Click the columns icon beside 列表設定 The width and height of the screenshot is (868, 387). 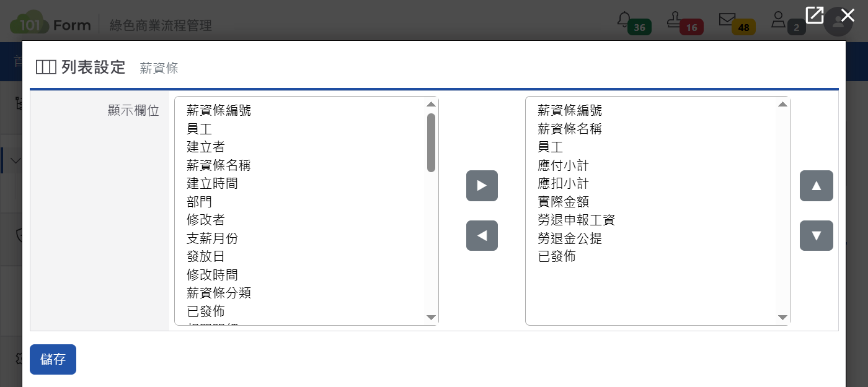pyautogui.click(x=46, y=67)
